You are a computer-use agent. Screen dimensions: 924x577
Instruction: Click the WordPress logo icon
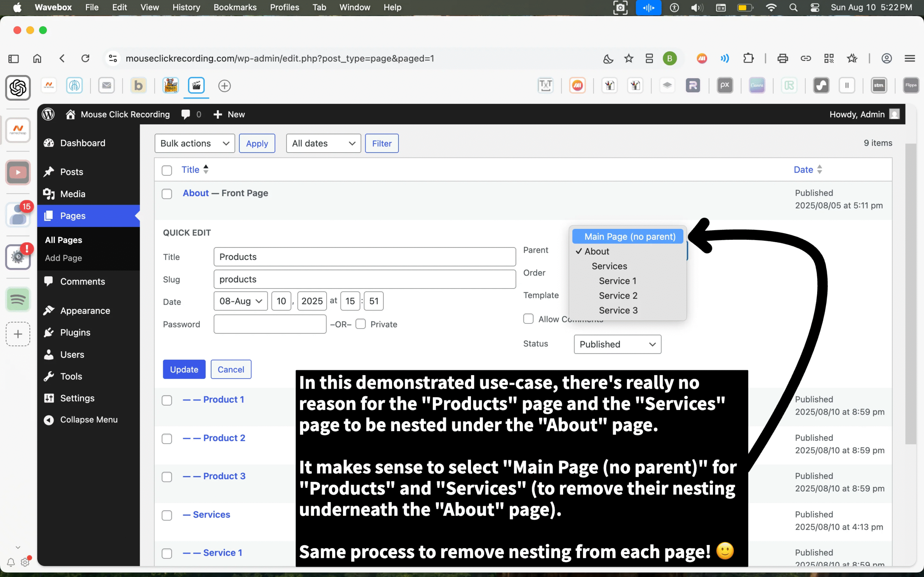tap(48, 114)
